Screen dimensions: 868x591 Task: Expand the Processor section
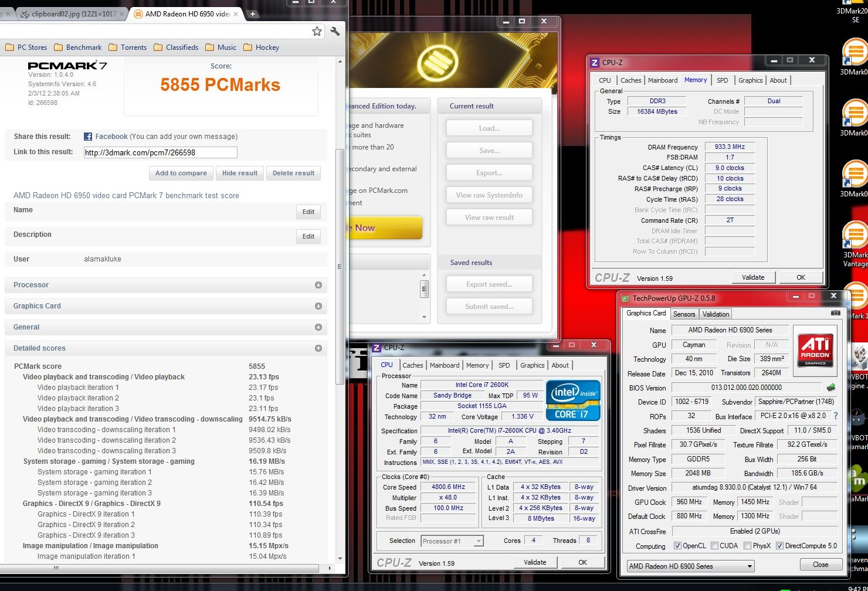pos(318,285)
